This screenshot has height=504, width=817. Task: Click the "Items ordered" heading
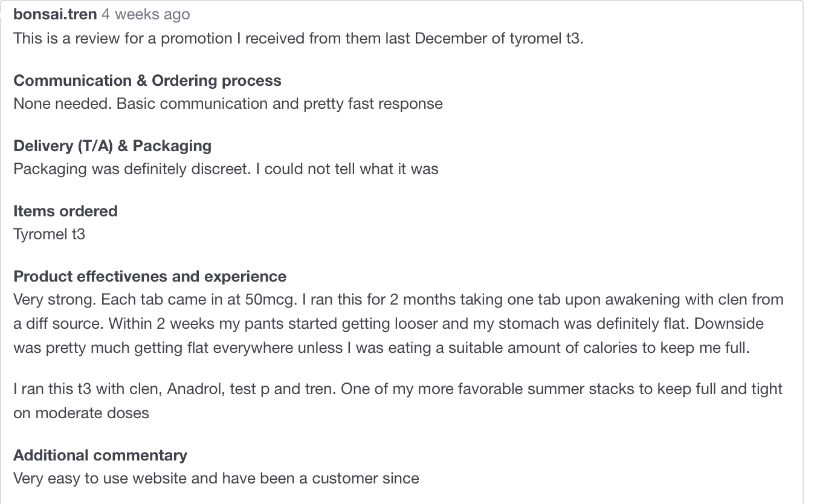[65, 211]
